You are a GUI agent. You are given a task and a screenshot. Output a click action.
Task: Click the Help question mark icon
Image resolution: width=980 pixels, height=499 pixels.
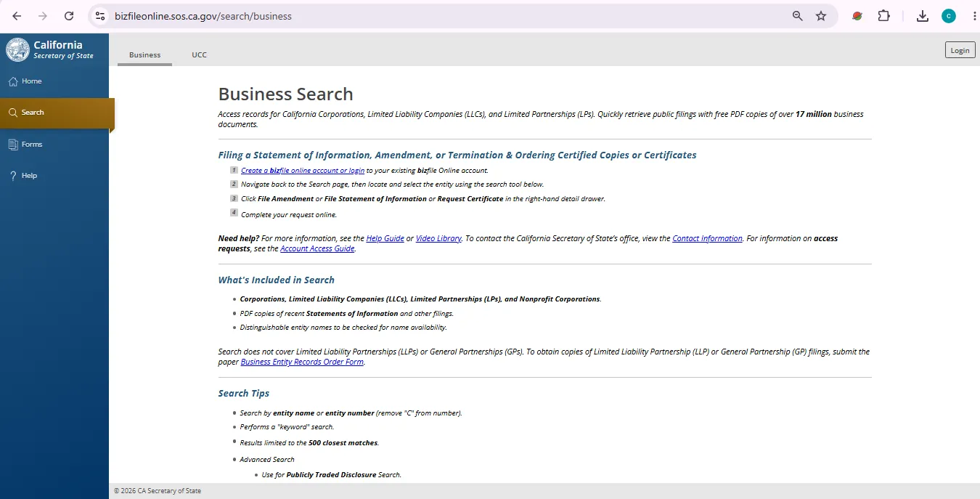13,176
